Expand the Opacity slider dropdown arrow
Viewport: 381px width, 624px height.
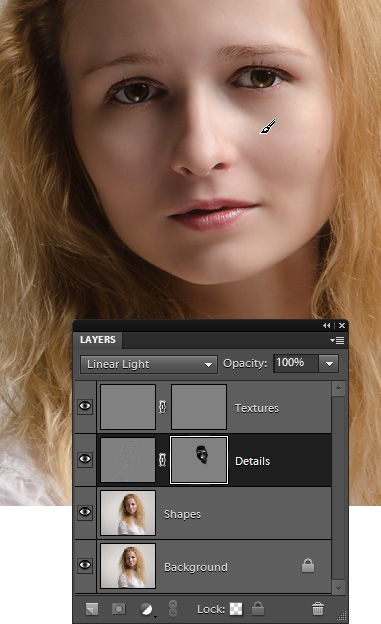[329, 364]
